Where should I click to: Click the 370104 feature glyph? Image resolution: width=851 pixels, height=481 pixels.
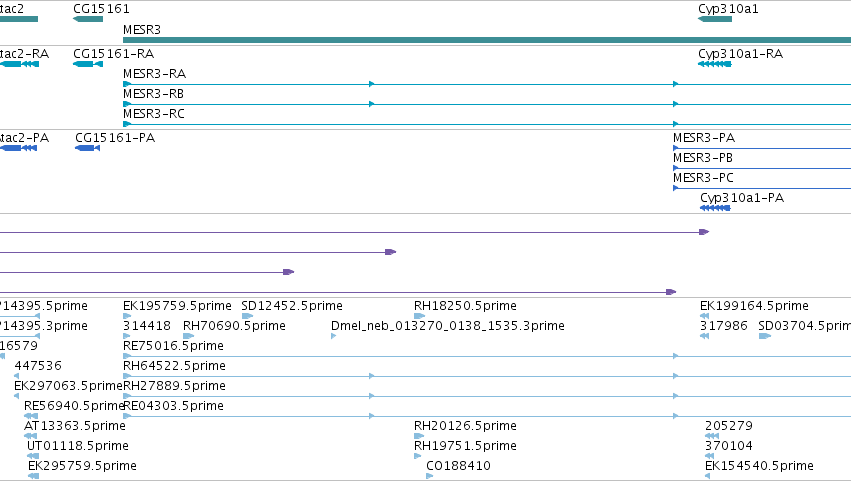(709, 456)
